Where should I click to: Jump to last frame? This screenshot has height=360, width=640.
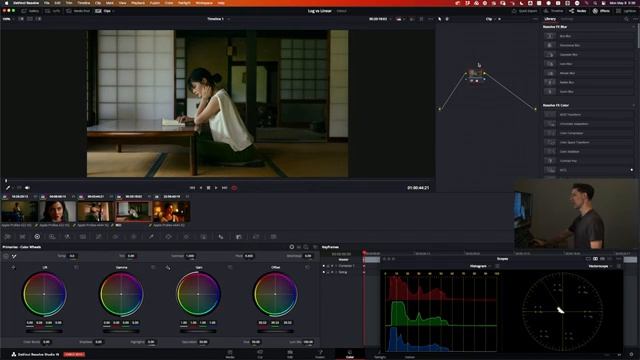point(224,188)
